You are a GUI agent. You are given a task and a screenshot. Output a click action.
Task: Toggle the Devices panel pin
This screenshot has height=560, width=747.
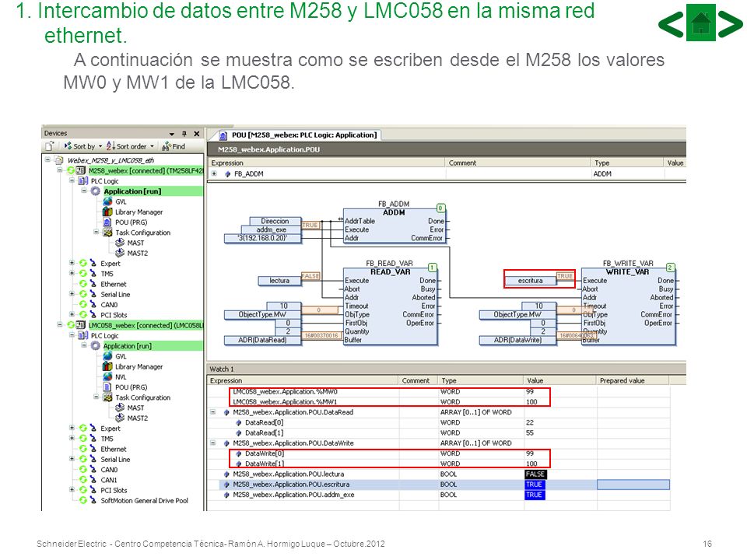184,134
